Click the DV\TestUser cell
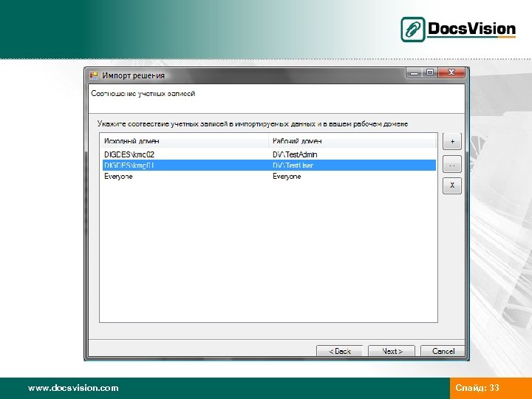Image resolution: width=532 pixels, height=399 pixels. click(x=293, y=166)
